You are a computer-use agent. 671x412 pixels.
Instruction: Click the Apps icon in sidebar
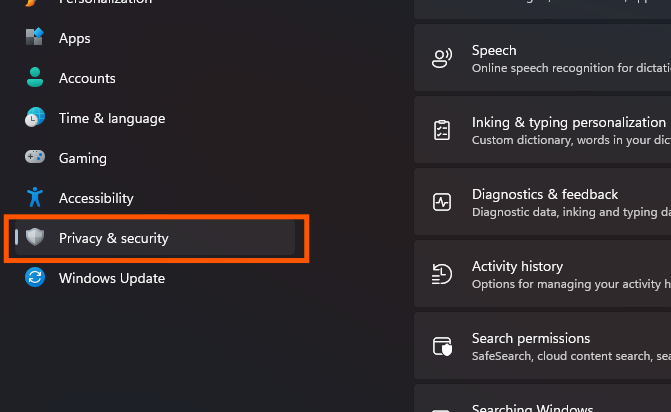[35, 38]
